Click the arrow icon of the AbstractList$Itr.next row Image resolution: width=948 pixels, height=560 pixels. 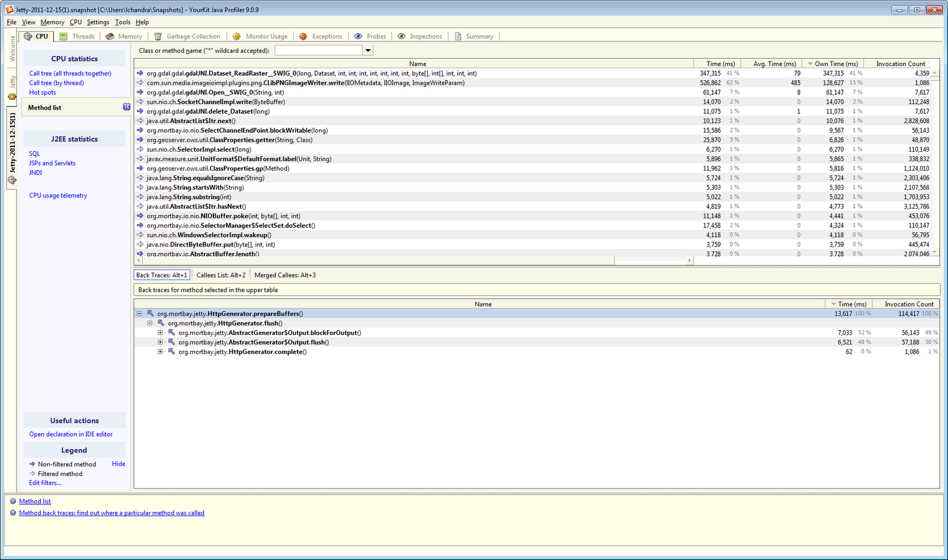point(140,121)
